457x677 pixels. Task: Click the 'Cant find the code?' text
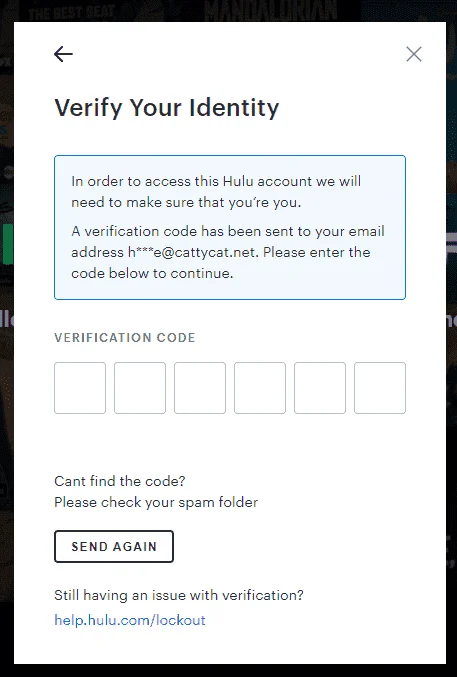pos(120,481)
